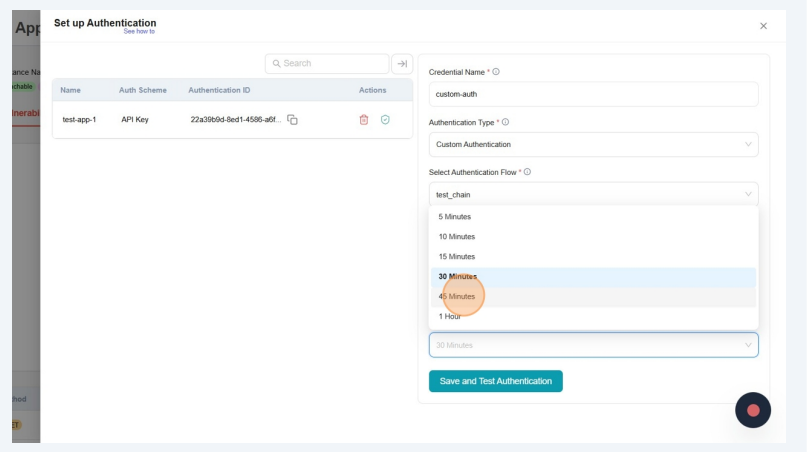Open the See how to link
Image resolution: width=807 pixels, height=452 pixels.
pyautogui.click(x=139, y=32)
